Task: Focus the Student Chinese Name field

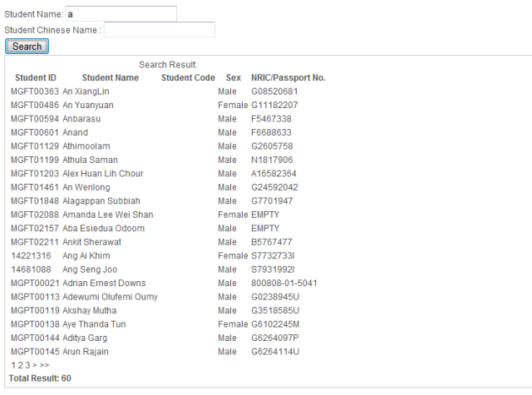Action: click(160, 30)
